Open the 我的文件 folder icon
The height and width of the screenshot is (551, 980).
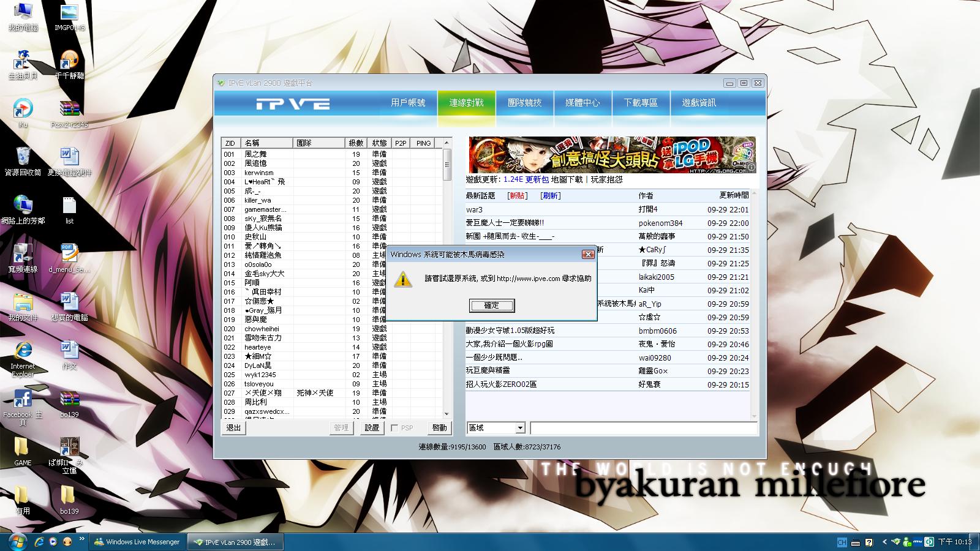point(23,306)
